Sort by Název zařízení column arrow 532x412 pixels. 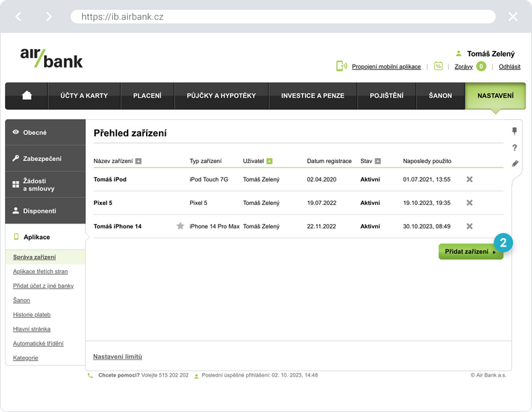click(x=138, y=161)
